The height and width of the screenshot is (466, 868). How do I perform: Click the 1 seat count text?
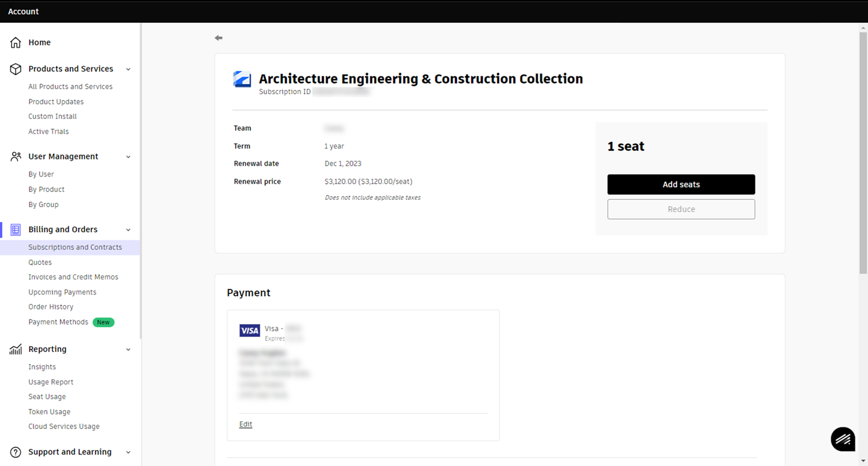point(626,146)
